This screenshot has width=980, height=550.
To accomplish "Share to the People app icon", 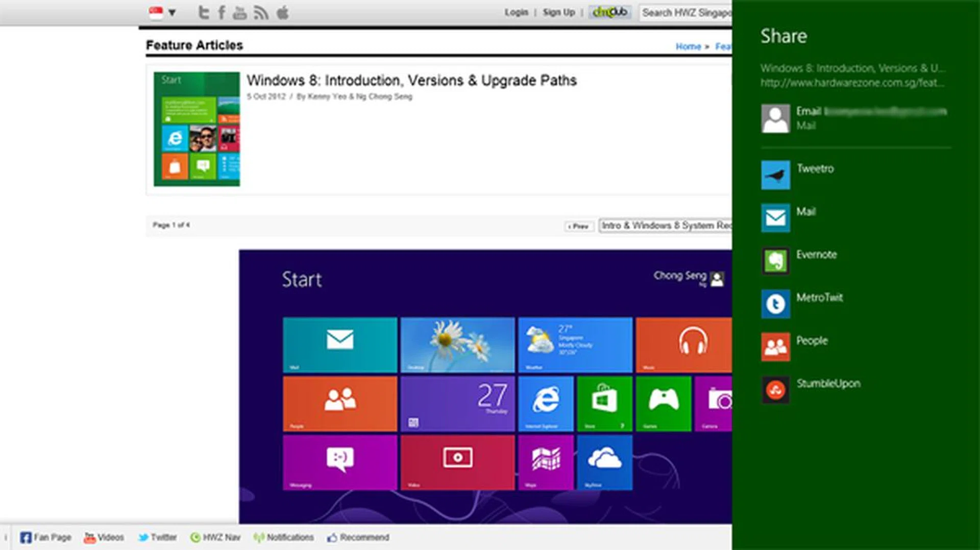I will tap(775, 347).
